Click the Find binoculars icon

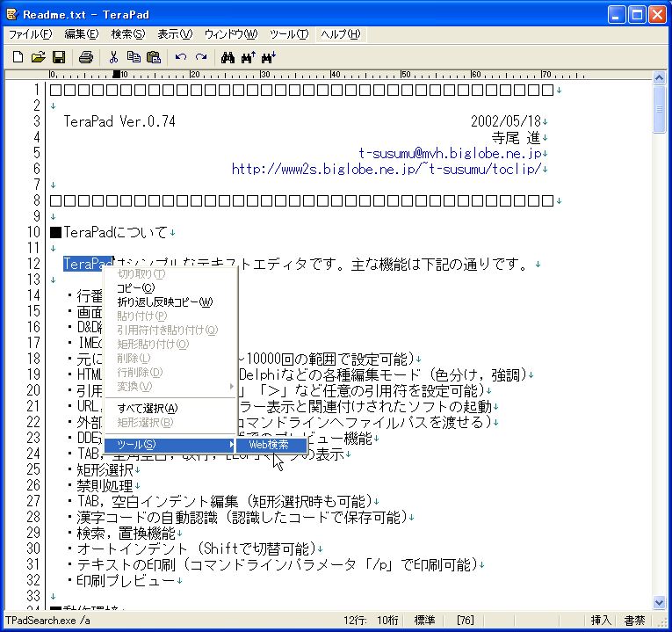228,56
